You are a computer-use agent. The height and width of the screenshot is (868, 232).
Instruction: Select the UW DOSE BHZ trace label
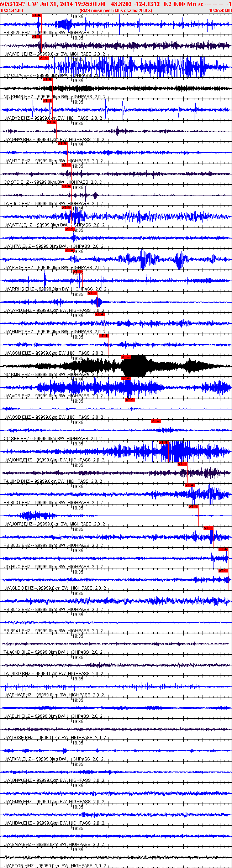click(x=54, y=738)
